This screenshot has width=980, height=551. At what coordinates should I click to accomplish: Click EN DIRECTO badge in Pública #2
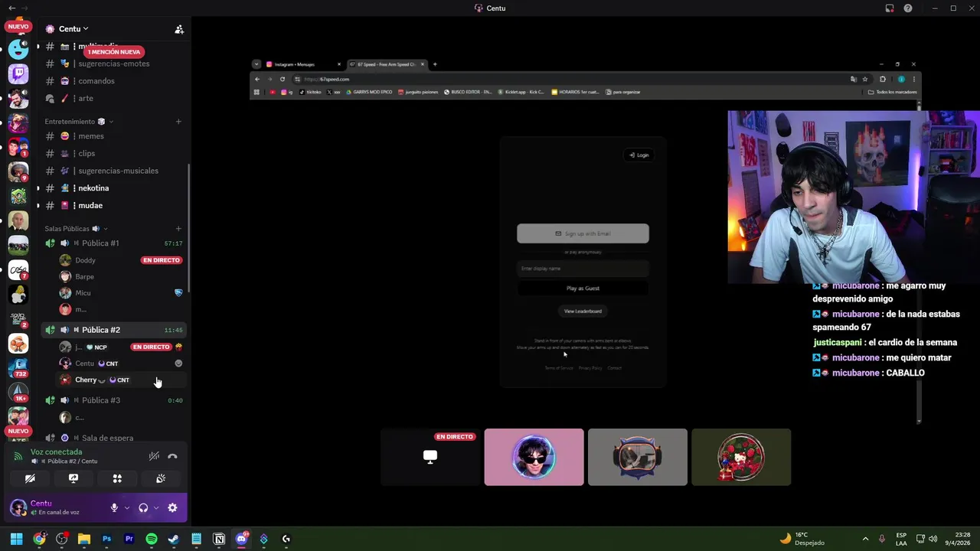click(x=151, y=347)
